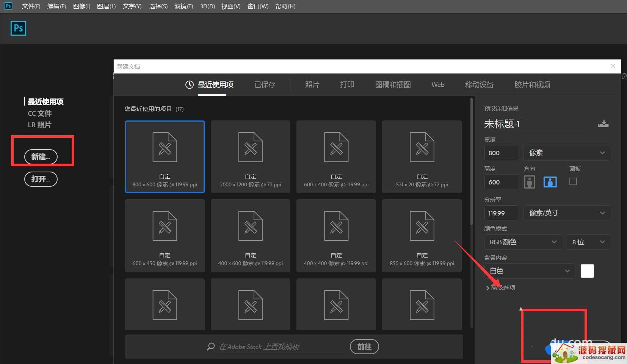Viewport: 627px width, 364px height.
Task: Expand 高级选项 advanced options
Action: coord(500,288)
